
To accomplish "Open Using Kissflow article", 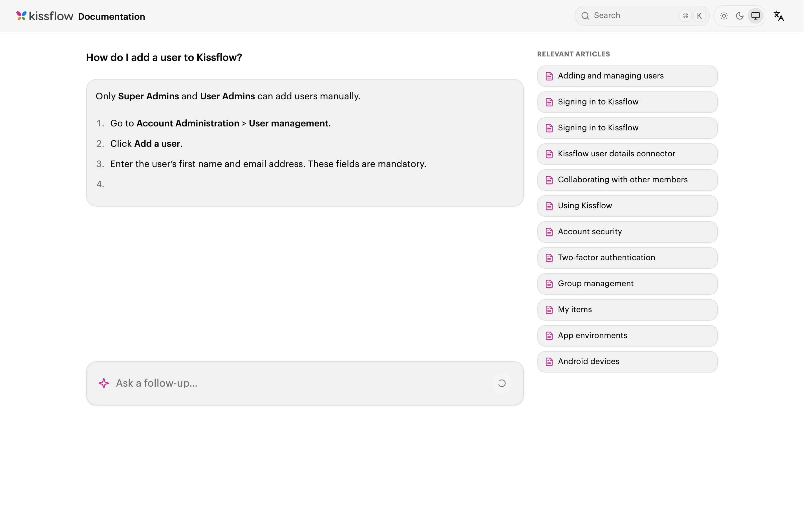I will tap(627, 206).
